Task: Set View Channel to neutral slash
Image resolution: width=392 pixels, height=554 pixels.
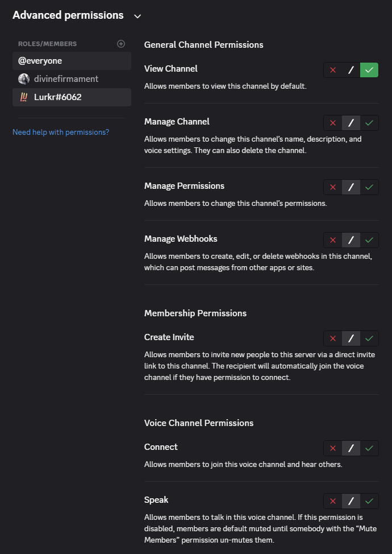Action: click(x=351, y=70)
